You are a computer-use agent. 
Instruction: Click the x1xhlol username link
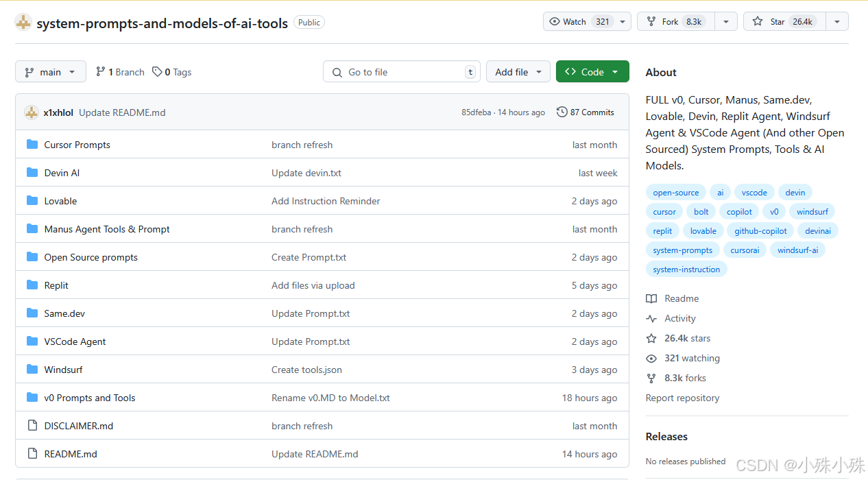[x=58, y=112]
